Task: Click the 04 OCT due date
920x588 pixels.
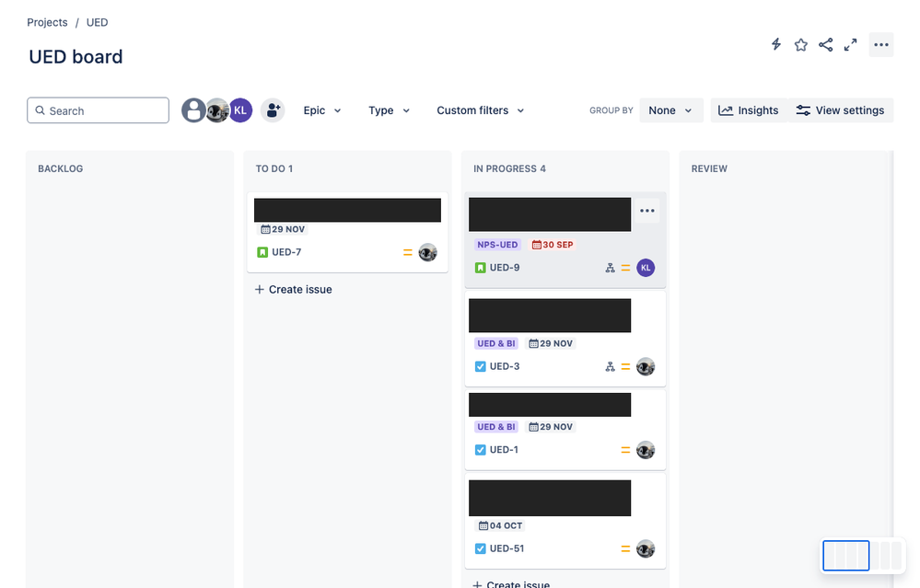Action: click(500, 525)
